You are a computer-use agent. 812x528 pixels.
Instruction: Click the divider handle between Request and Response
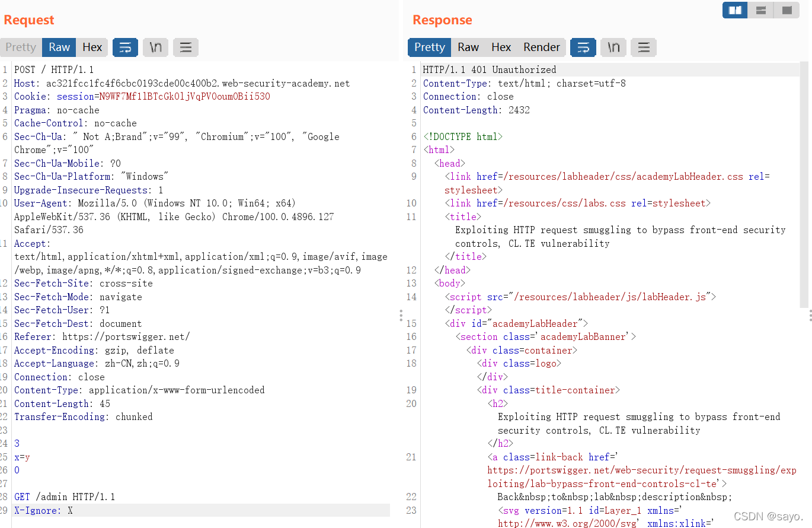click(401, 315)
